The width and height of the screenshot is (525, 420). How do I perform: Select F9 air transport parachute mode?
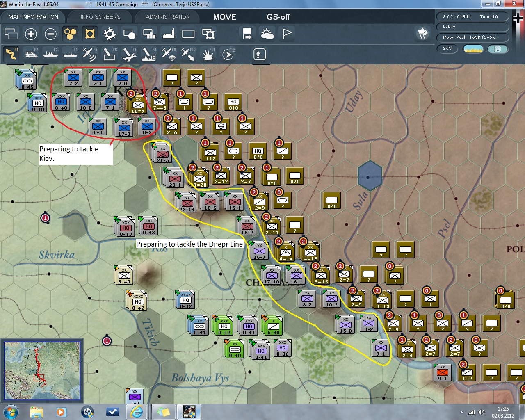pyautogui.click(x=169, y=54)
